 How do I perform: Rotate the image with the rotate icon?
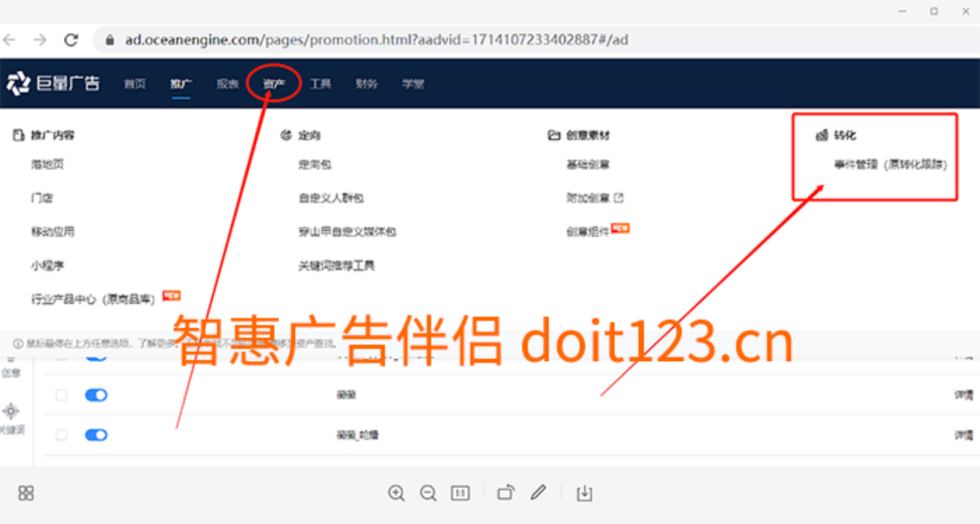(x=505, y=493)
